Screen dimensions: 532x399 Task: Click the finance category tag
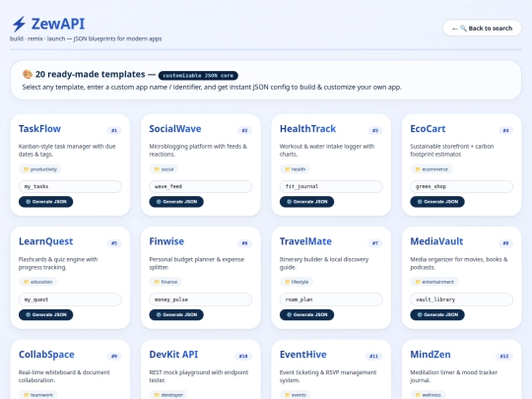(x=166, y=282)
